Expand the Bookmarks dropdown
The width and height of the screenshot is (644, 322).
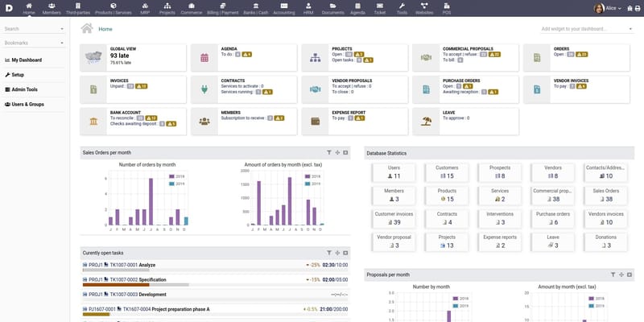click(62, 43)
